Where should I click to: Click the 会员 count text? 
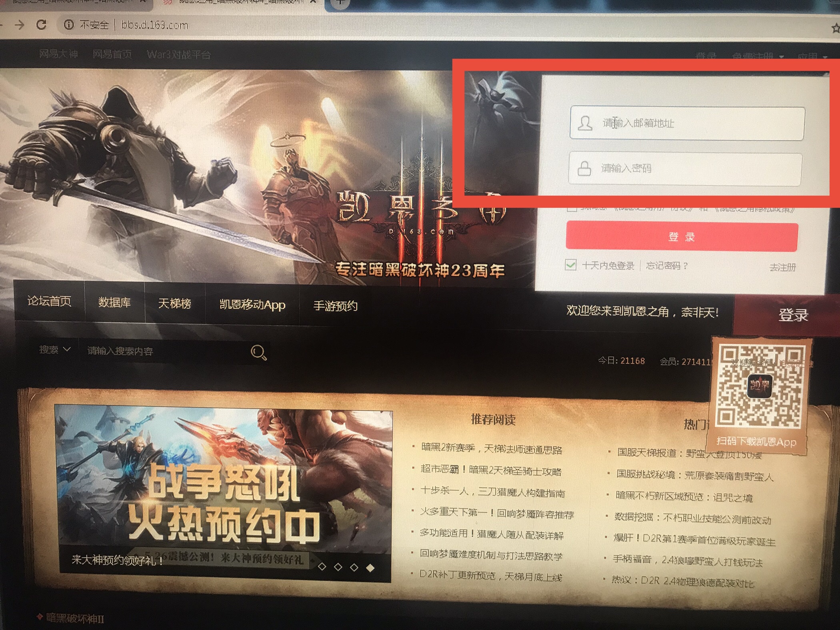(686, 362)
